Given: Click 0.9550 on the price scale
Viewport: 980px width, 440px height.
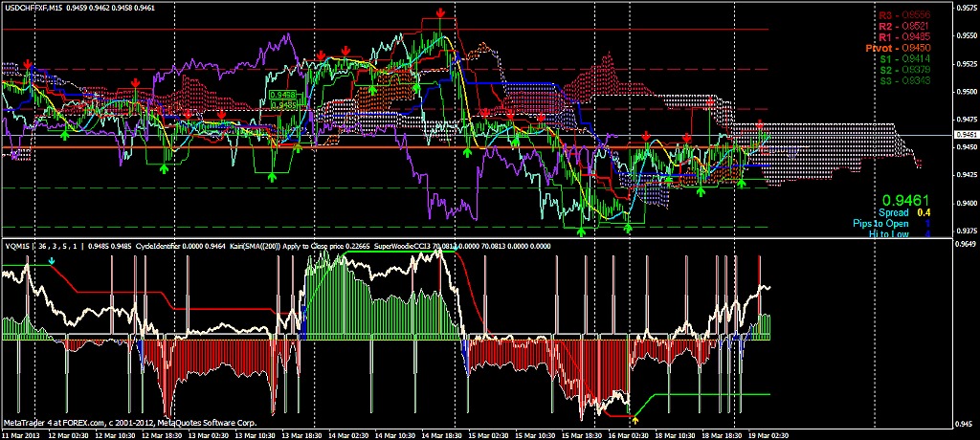Looking at the screenshot, I should (x=968, y=35).
